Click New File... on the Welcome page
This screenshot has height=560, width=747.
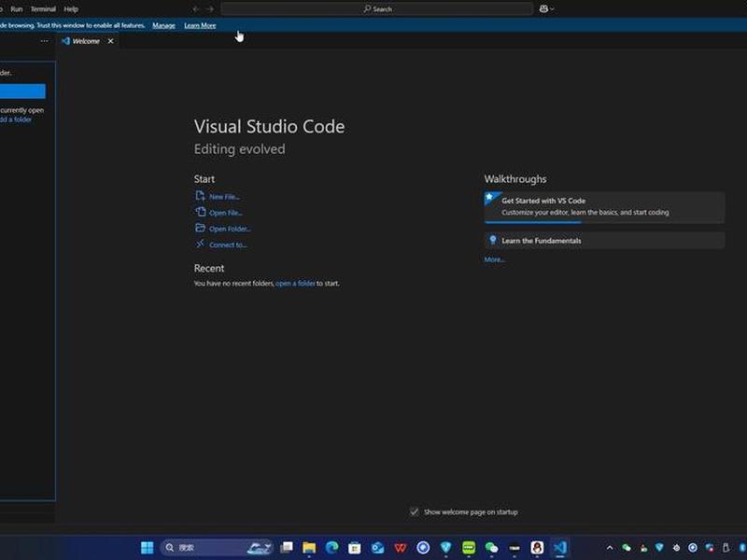coord(224,197)
